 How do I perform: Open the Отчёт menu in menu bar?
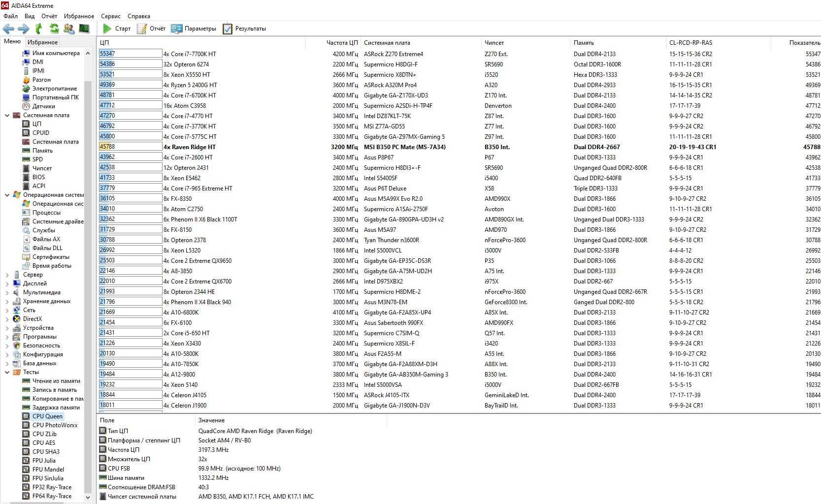(49, 16)
